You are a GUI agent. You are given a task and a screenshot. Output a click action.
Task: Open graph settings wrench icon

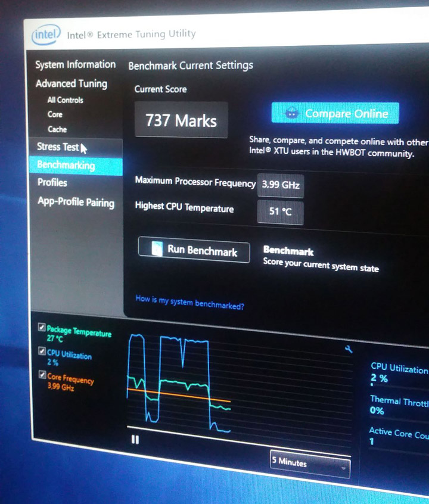click(x=349, y=349)
